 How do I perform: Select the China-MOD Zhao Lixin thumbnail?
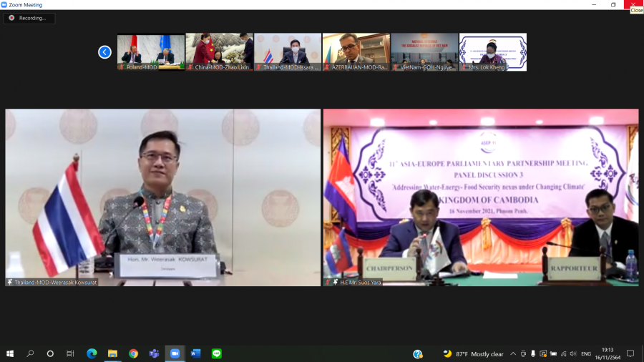(219, 52)
